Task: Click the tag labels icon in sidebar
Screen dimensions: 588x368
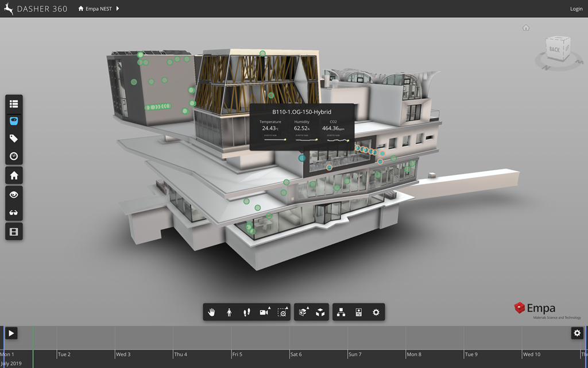Action: (14, 139)
